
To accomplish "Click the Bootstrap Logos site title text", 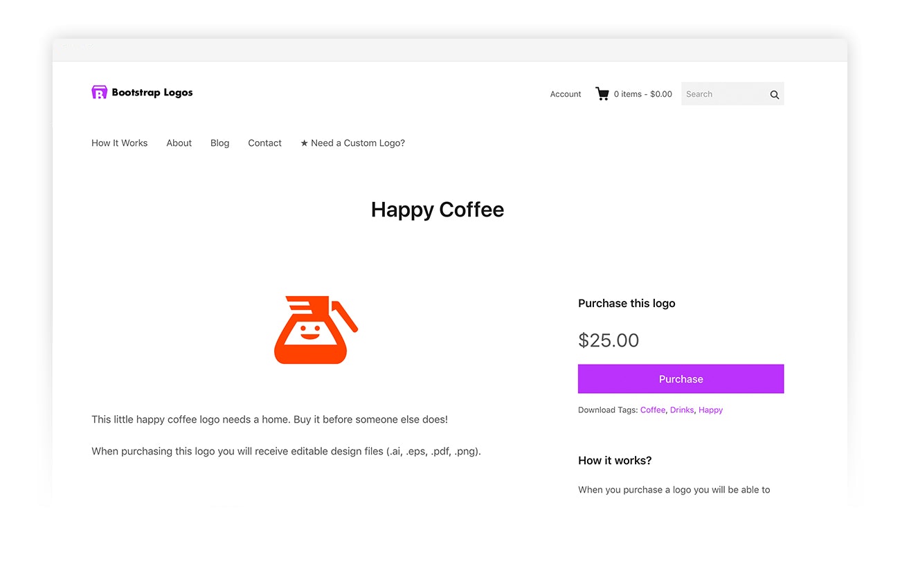I will [152, 92].
